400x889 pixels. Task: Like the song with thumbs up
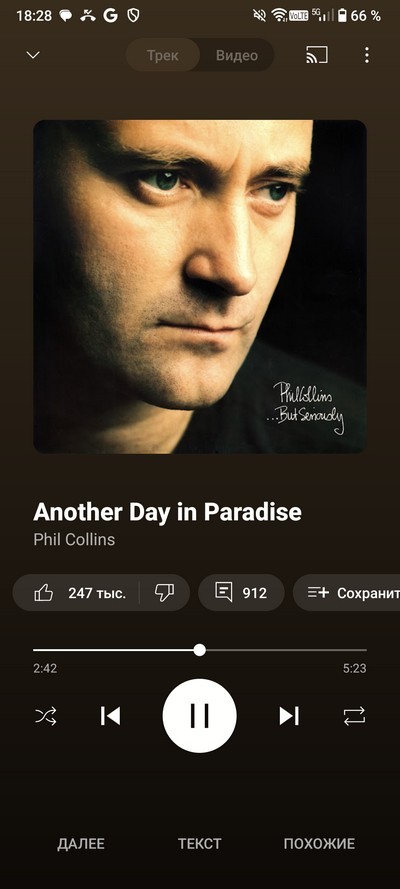pyautogui.click(x=76, y=593)
